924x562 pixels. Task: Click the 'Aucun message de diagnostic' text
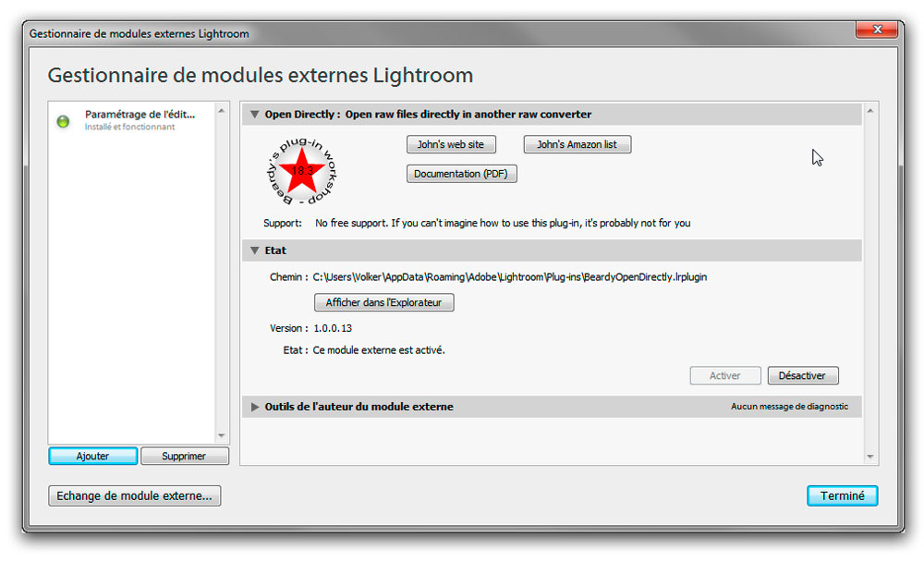coord(790,407)
